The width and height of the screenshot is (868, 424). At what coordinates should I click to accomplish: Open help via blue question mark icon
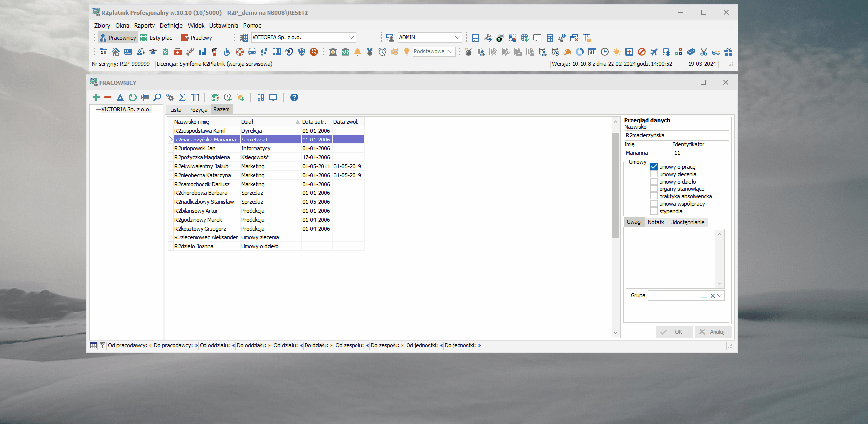coord(294,97)
